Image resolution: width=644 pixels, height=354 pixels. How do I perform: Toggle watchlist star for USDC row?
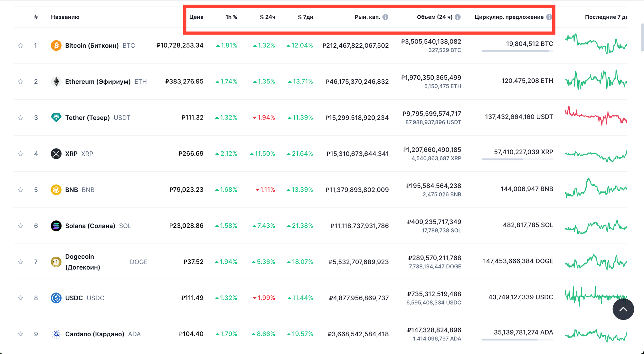pyautogui.click(x=20, y=298)
